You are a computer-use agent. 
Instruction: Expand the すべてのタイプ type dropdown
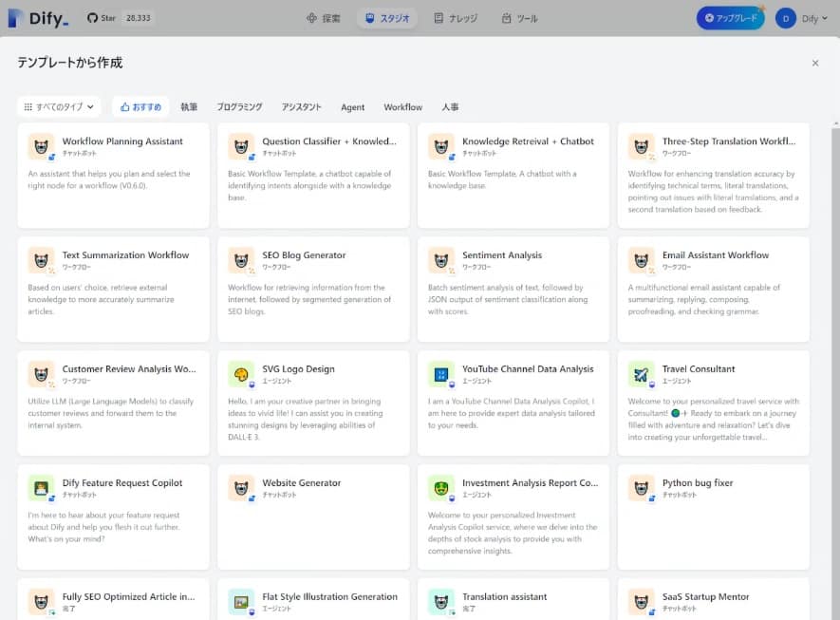(59, 107)
